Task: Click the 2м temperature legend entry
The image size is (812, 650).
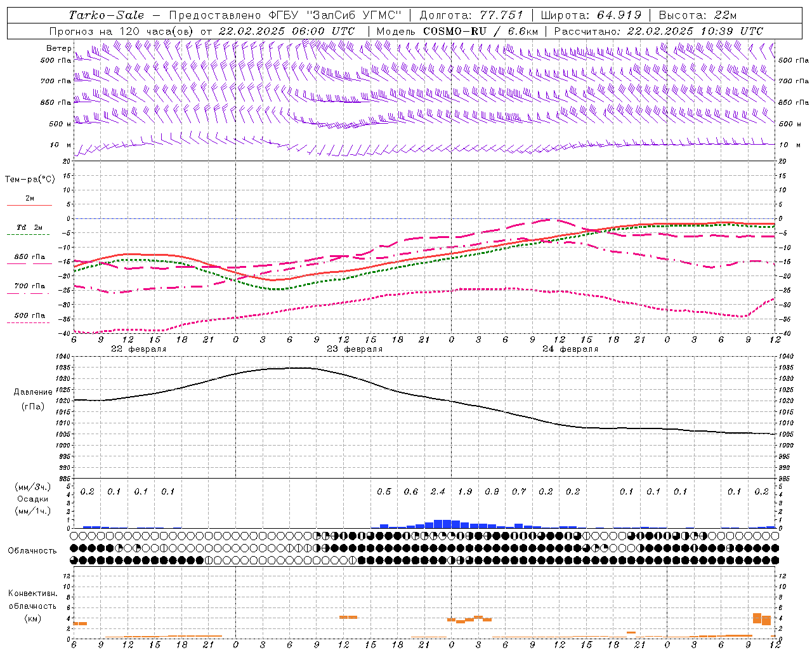Action: pos(30,199)
